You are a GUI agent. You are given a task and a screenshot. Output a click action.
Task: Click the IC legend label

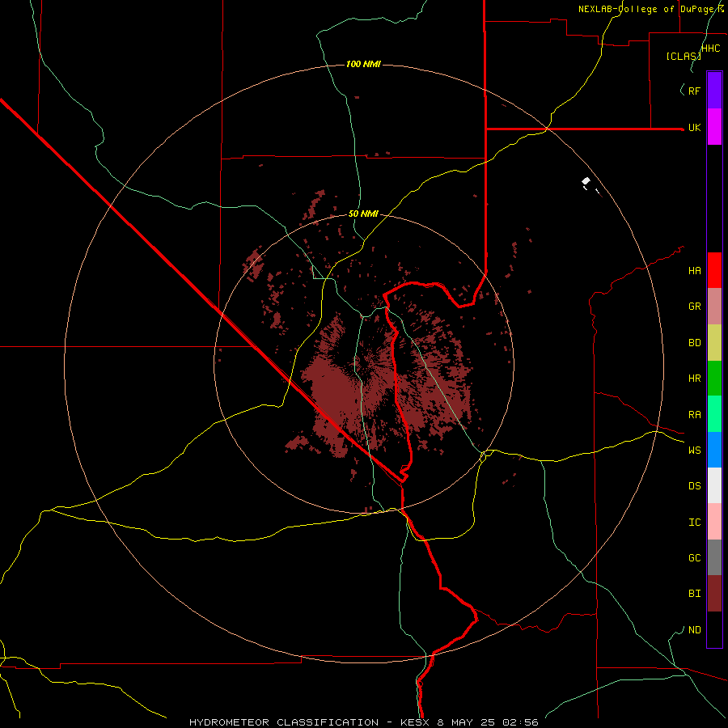pos(695,523)
